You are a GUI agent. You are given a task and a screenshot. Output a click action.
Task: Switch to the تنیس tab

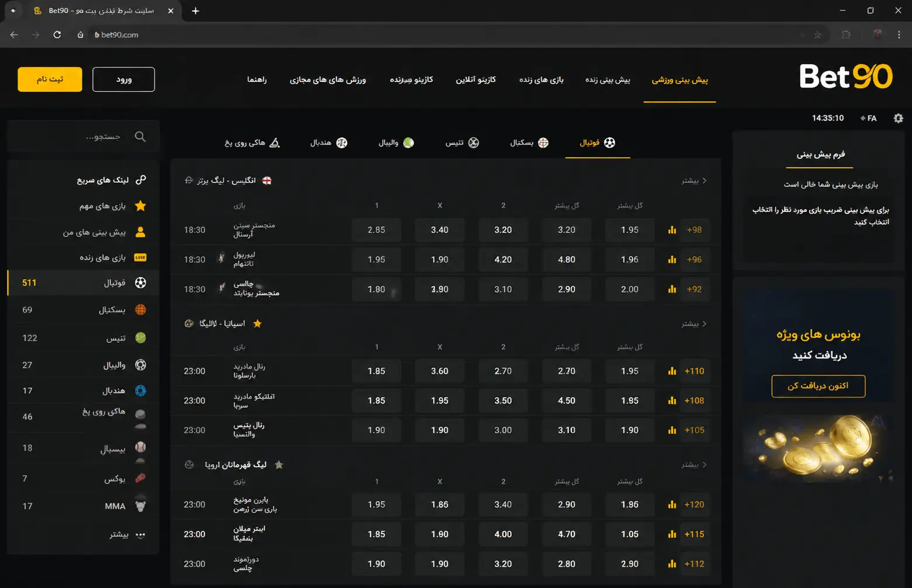[x=462, y=143]
